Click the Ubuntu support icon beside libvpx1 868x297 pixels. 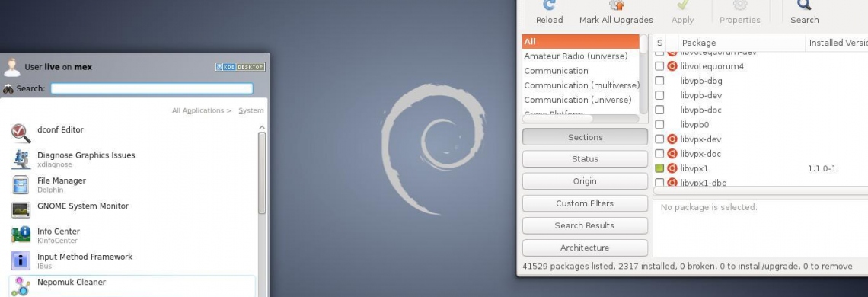tap(672, 168)
